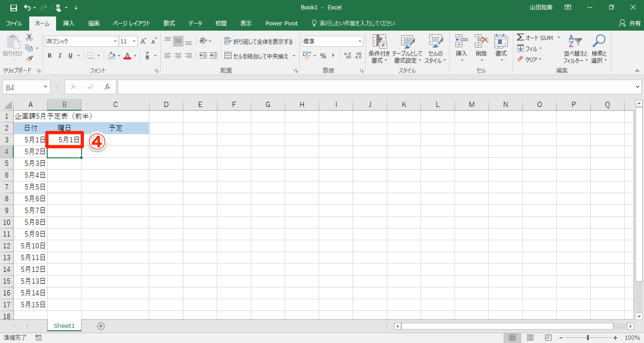Click the Cut scissors icon
This screenshot has height=343, width=644.
pyautogui.click(x=29, y=37)
